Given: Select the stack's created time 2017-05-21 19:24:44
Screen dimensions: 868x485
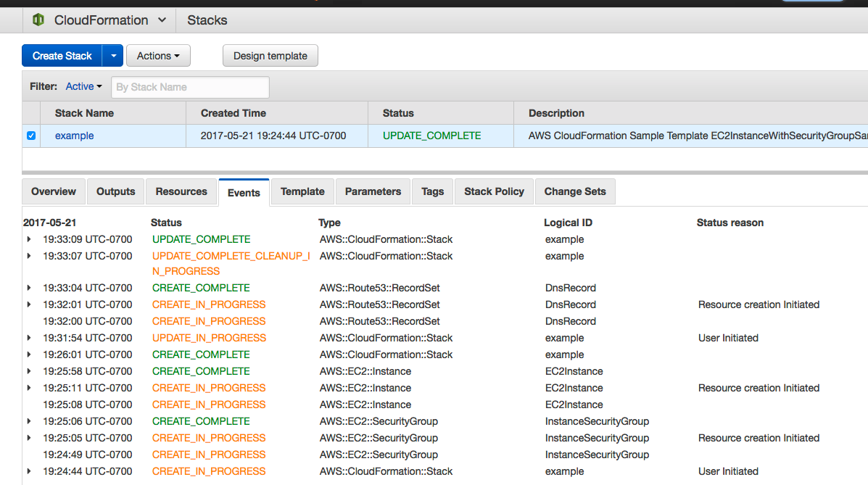Looking at the screenshot, I should pyautogui.click(x=273, y=136).
